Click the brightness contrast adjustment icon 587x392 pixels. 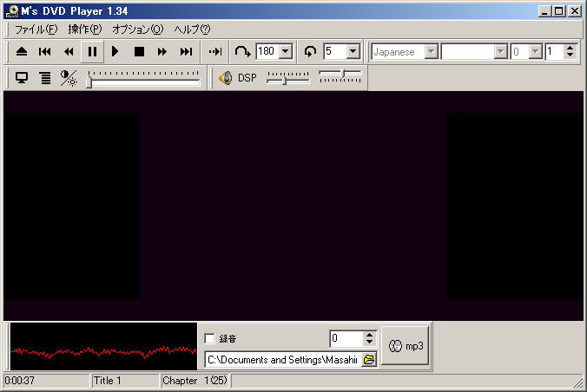[69, 78]
